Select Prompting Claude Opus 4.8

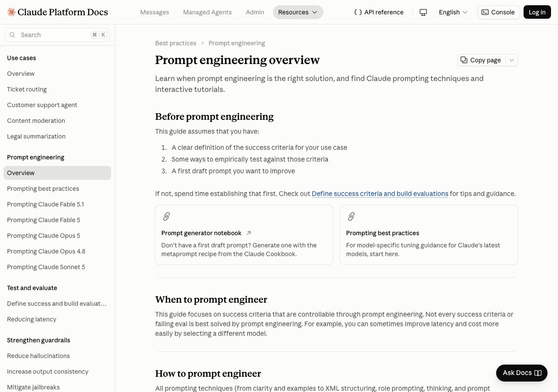coord(57,251)
